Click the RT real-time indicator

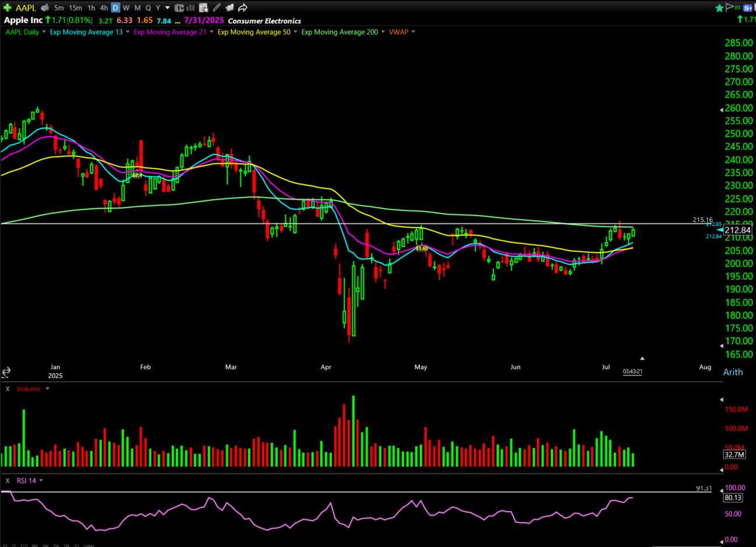738,8
